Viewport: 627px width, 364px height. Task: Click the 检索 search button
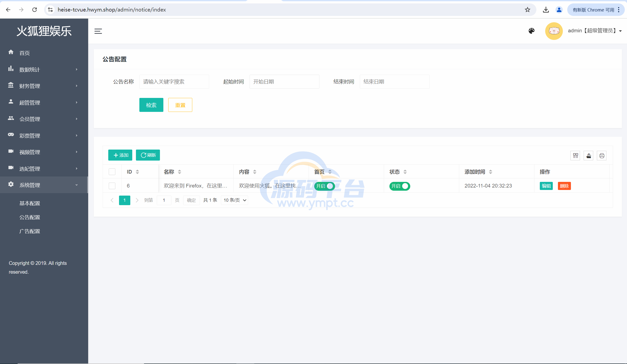pos(151,105)
